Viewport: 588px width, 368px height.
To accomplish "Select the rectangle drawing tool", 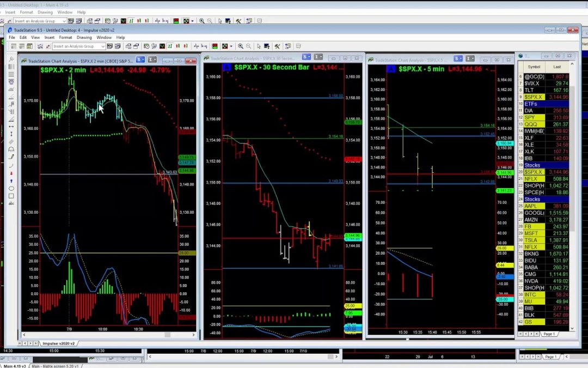I will (x=11, y=196).
